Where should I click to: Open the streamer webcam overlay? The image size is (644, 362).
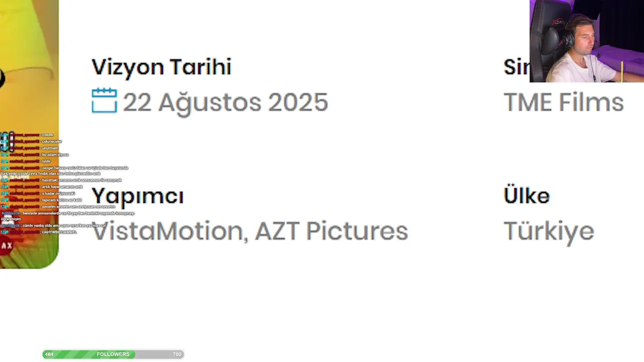[587, 41]
